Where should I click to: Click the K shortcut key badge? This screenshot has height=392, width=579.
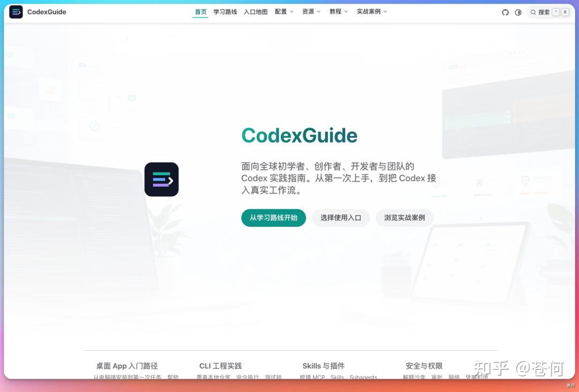click(565, 12)
